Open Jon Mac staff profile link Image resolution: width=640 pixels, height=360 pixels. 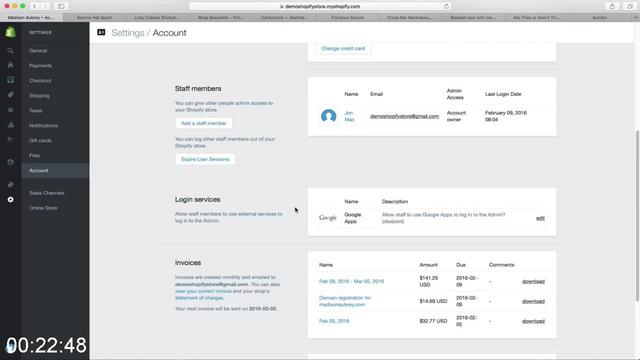pos(349,116)
